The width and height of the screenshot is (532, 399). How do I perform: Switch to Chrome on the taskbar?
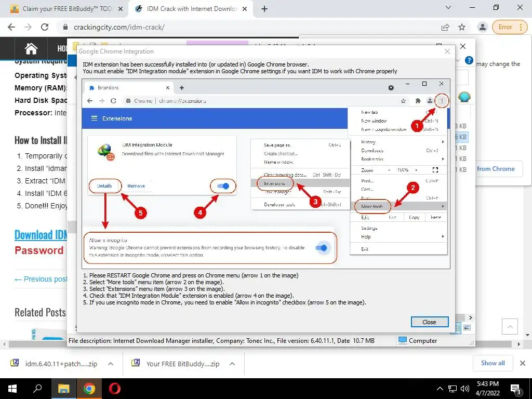pos(89,389)
